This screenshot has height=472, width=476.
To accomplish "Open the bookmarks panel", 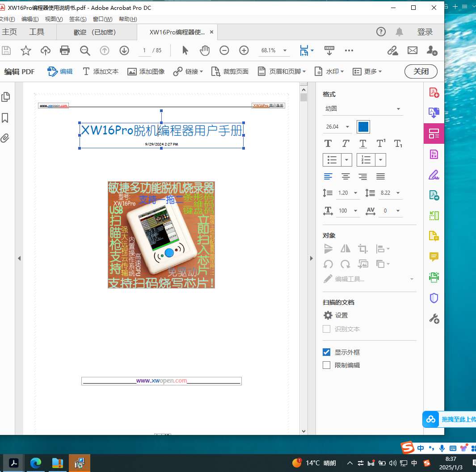I will point(5,118).
